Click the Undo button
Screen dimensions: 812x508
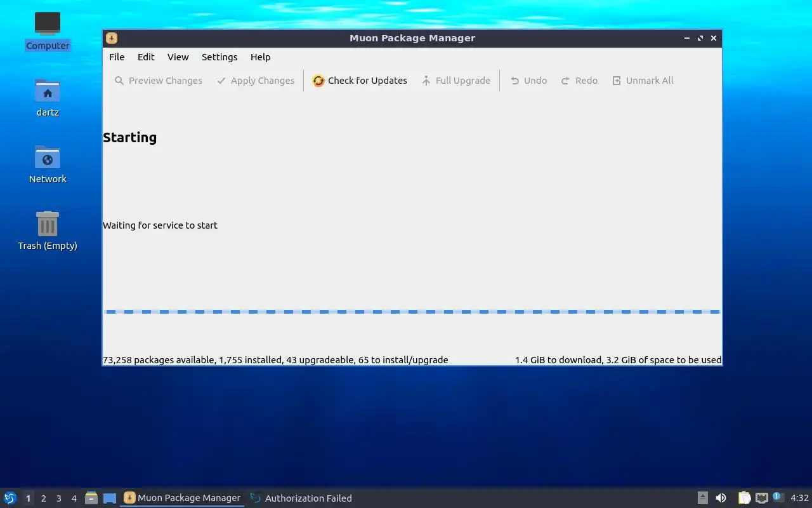tap(528, 81)
